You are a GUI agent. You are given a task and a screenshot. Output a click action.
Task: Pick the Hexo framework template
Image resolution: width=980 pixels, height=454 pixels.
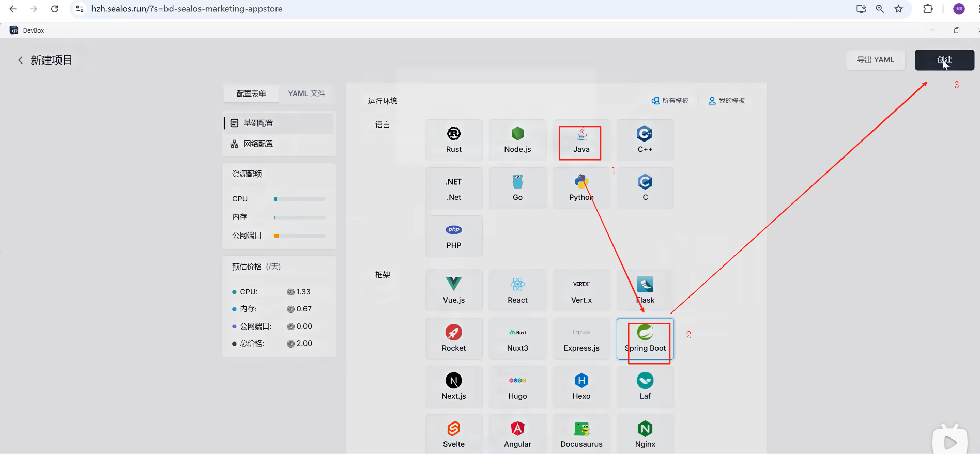coord(581,387)
